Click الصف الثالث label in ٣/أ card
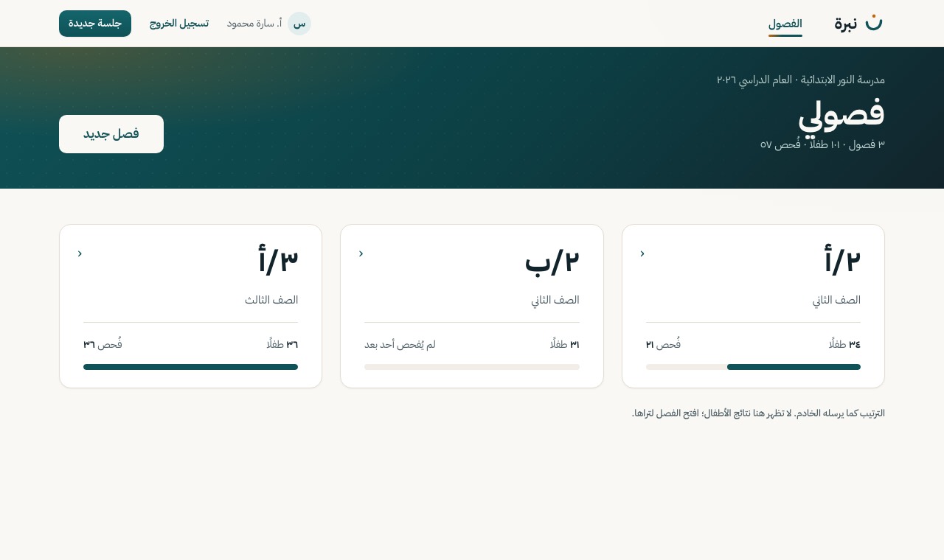The image size is (944, 560). pos(271,300)
